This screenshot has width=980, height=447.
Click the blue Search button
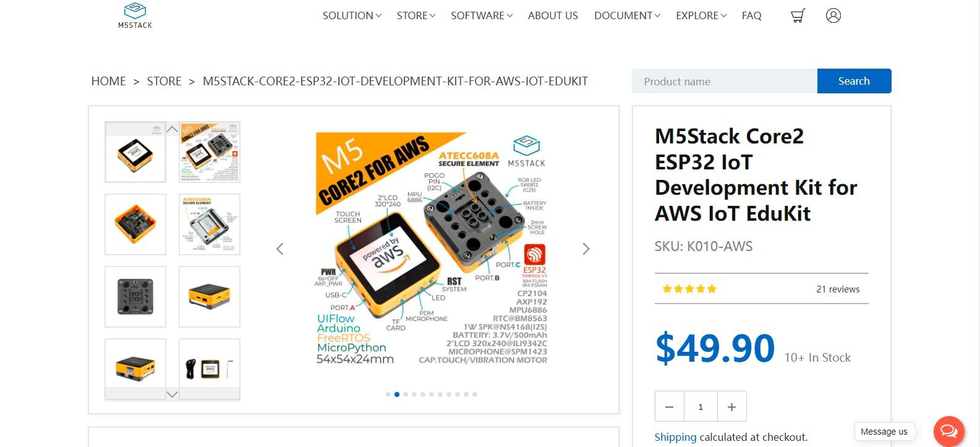point(854,81)
